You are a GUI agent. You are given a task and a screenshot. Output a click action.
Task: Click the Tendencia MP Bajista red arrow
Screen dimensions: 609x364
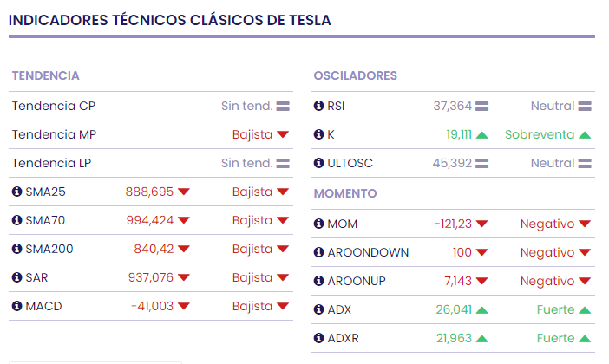coord(282,135)
